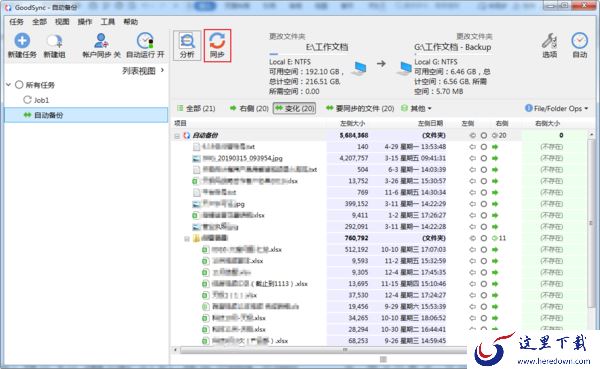Image resolution: width=600 pixels, height=369 pixels.
Task: Click right arrow in the 37,530 file row
Action: (x=495, y=296)
